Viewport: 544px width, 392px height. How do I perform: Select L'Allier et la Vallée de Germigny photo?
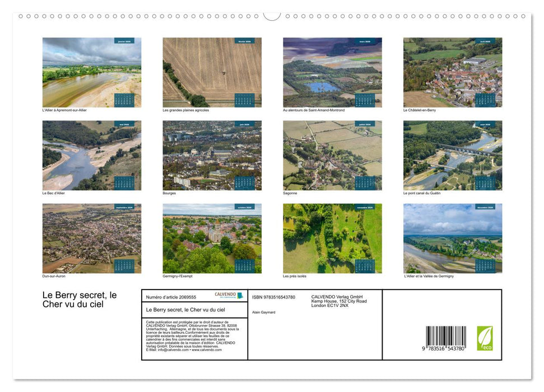pos(452,238)
